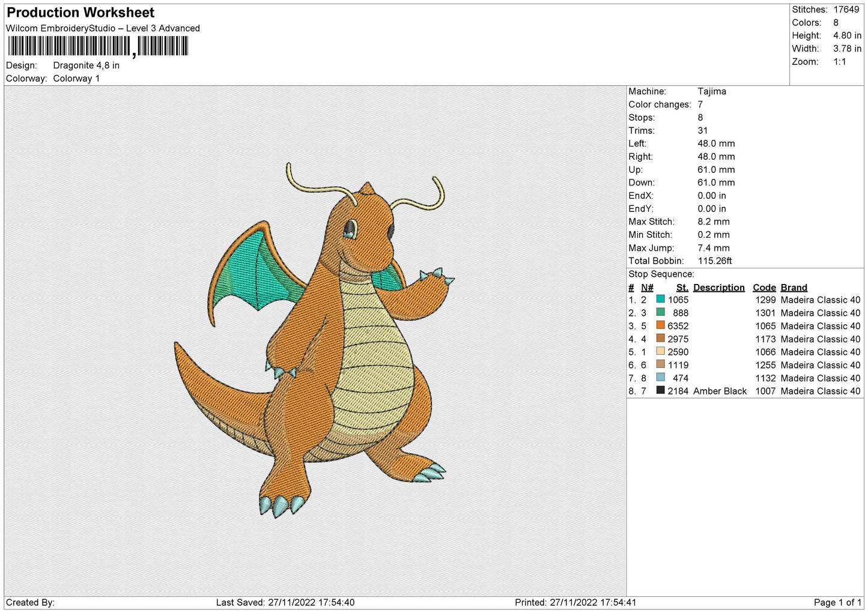868x613 pixels.
Task: Click code 1301 in stop sequence
Action: 766,313
